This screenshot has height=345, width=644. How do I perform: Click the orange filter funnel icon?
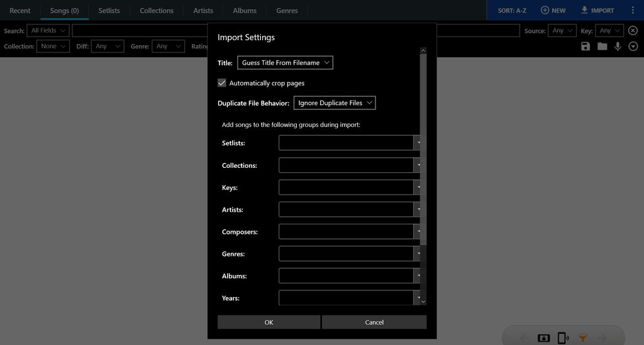(x=582, y=338)
